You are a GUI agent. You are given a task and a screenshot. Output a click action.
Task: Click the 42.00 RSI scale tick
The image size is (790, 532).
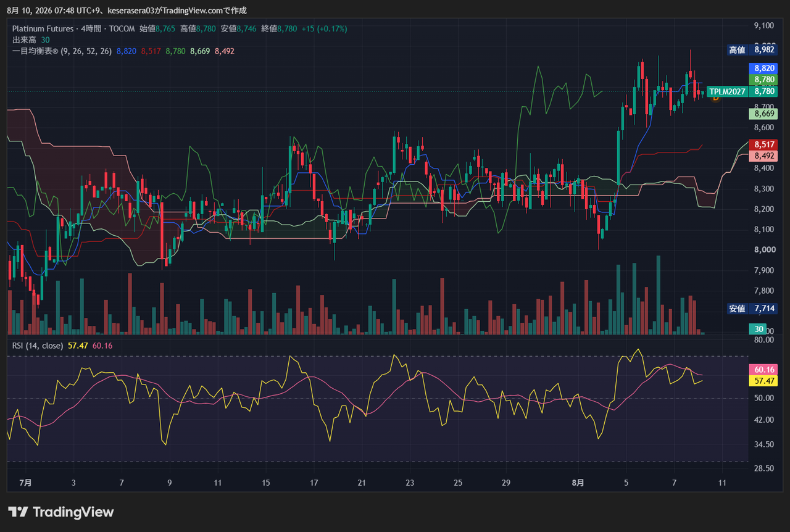(x=764, y=420)
